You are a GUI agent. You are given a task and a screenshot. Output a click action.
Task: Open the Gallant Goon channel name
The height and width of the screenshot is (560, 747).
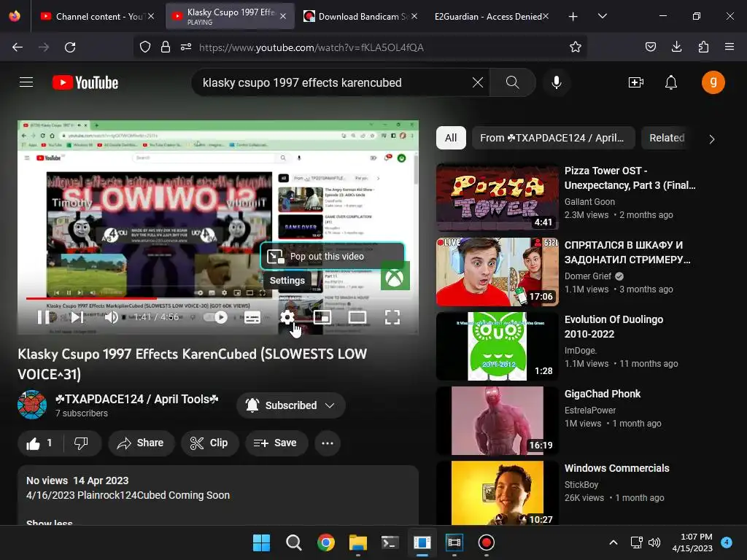[x=589, y=202]
